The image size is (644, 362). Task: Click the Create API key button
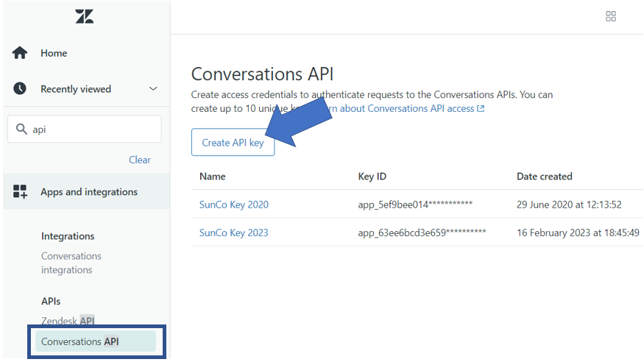(233, 143)
